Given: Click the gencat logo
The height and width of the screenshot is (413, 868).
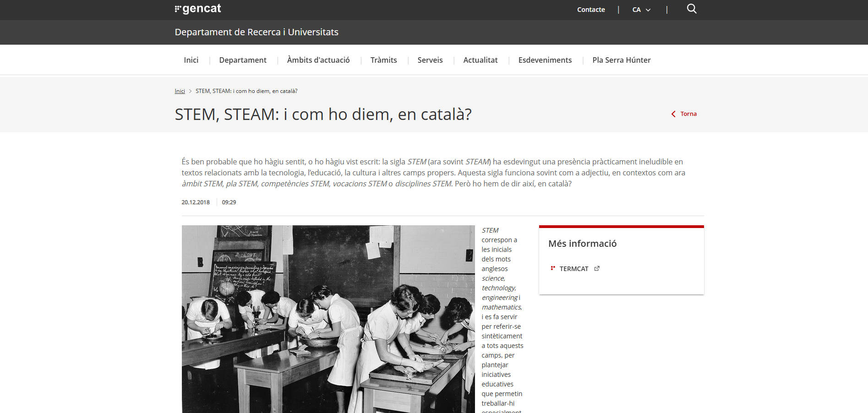Looking at the screenshot, I should tap(198, 9).
